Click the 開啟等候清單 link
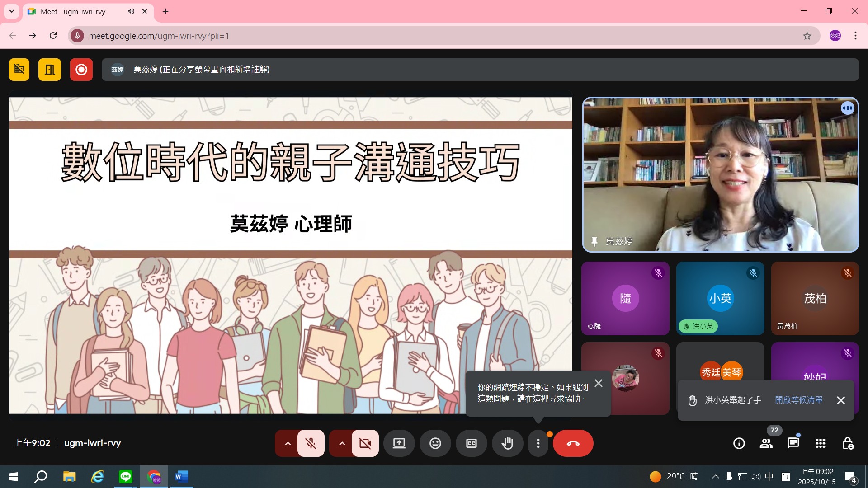 (x=799, y=400)
